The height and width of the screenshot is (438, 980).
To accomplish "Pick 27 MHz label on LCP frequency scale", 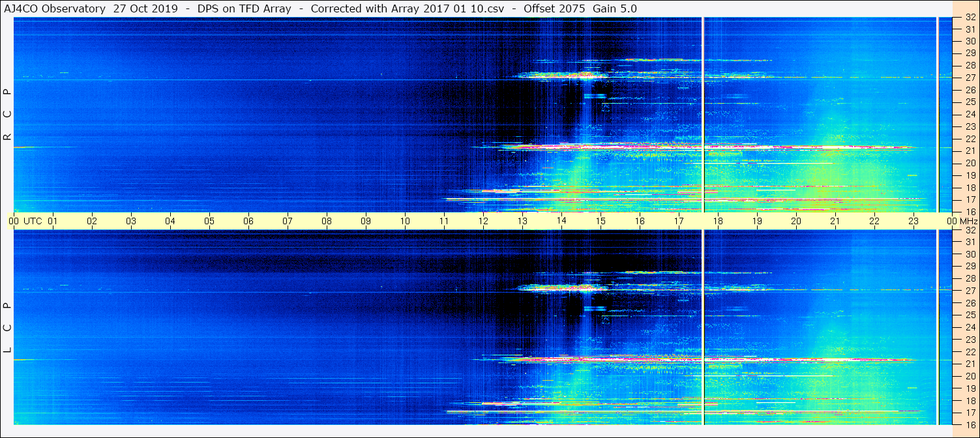I will click(970, 291).
